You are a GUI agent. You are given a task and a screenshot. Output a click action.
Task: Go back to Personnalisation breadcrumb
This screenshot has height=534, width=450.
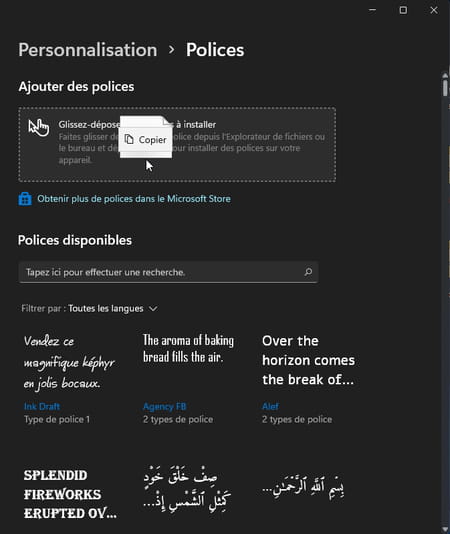click(88, 50)
